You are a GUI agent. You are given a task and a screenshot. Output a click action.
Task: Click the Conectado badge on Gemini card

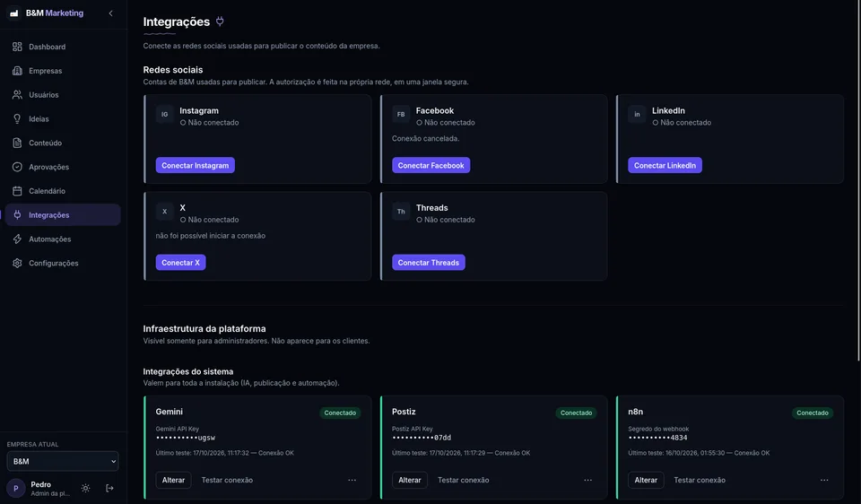pos(340,413)
